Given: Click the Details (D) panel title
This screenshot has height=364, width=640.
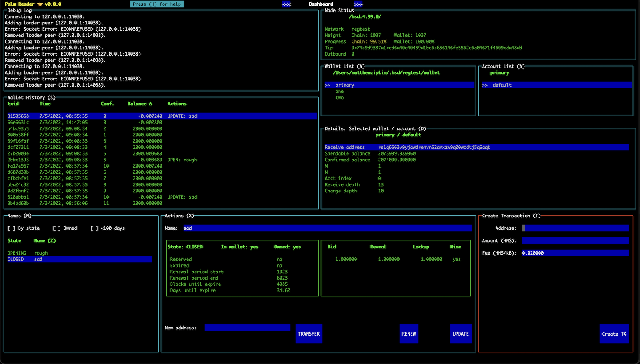Looking at the screenshot, I should 376,128.
